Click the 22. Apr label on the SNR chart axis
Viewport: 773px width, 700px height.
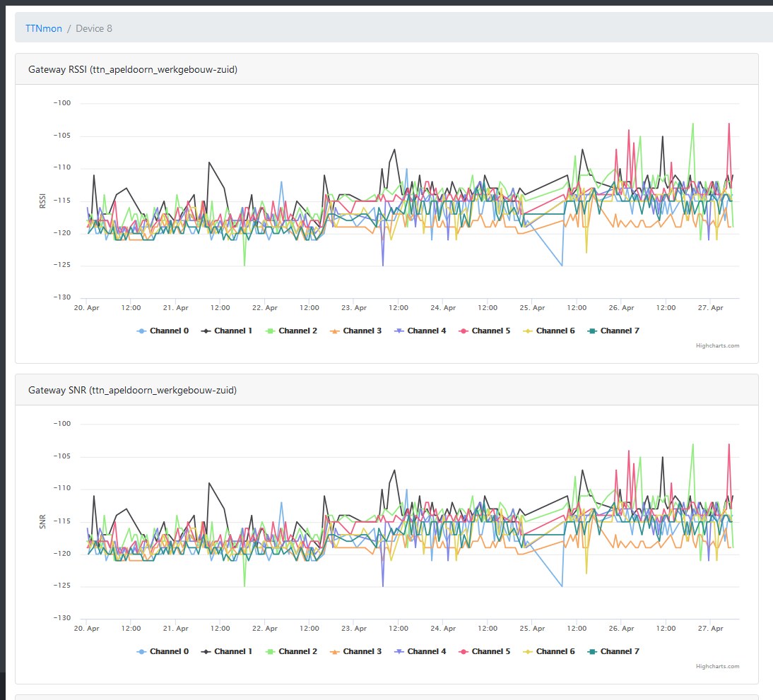point(265,629)
